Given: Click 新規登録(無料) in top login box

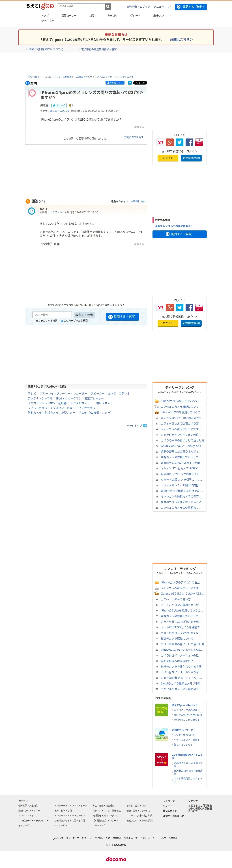Looking at the screenshot, I should (191, 158).
